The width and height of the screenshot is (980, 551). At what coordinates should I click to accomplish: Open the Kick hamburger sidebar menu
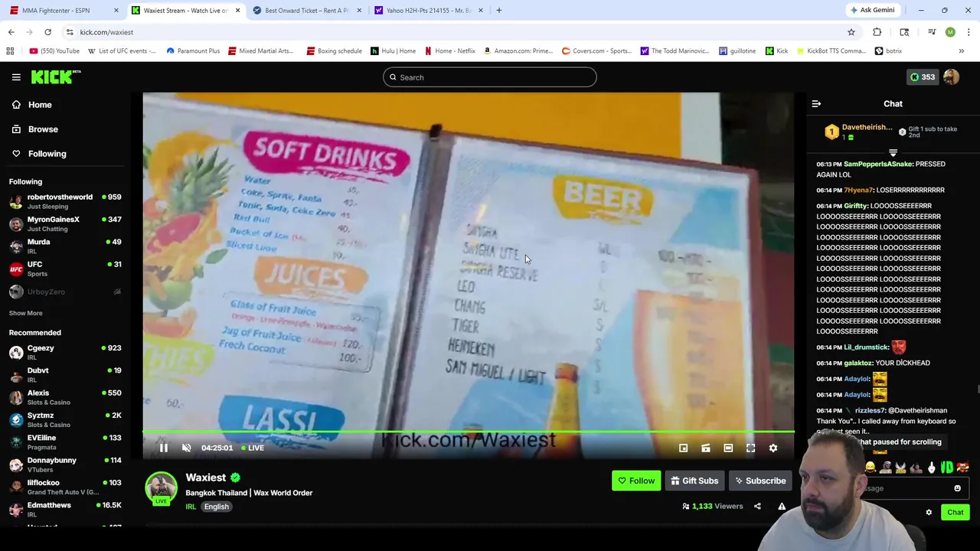(16, 77)
